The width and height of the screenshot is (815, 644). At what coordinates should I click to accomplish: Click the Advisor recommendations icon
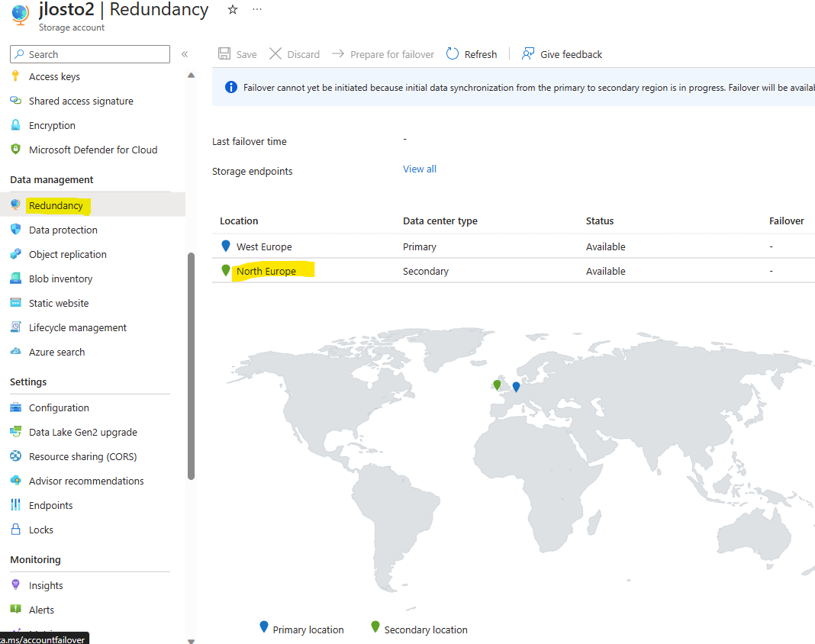point(15,480)
